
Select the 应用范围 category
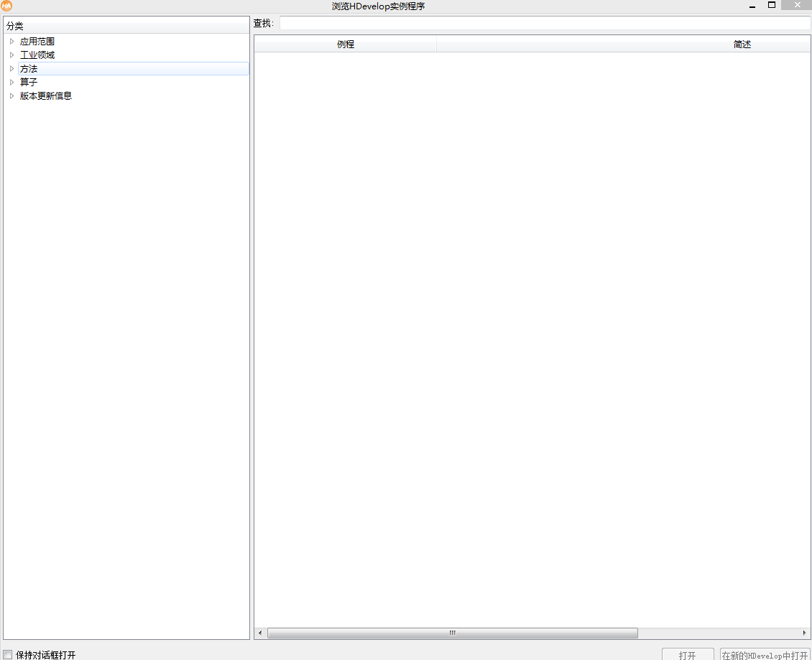click(37, 42)
